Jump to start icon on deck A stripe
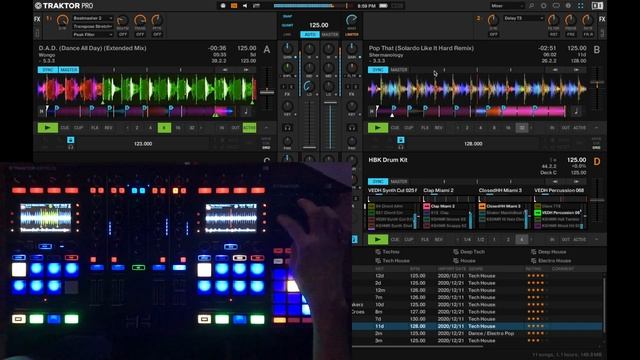The width and height of the screenshot is (640, 360). point(41,111)
